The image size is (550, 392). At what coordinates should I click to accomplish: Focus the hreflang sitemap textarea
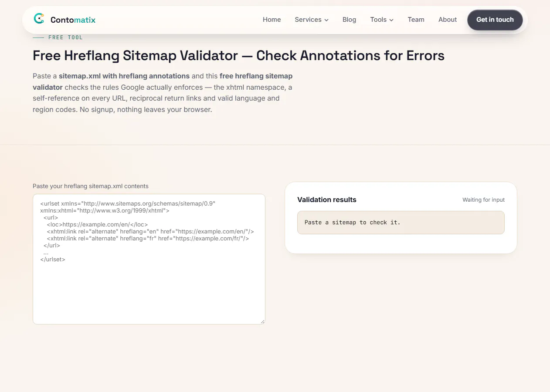coord(149,259)
